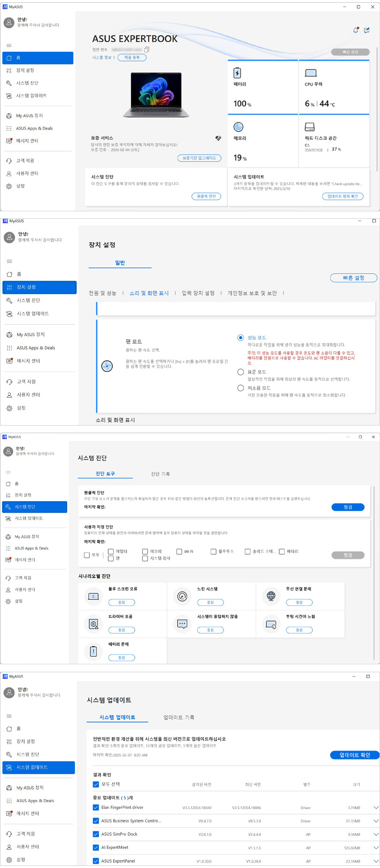Click the blue screen error scenario icon

[93, 596]
